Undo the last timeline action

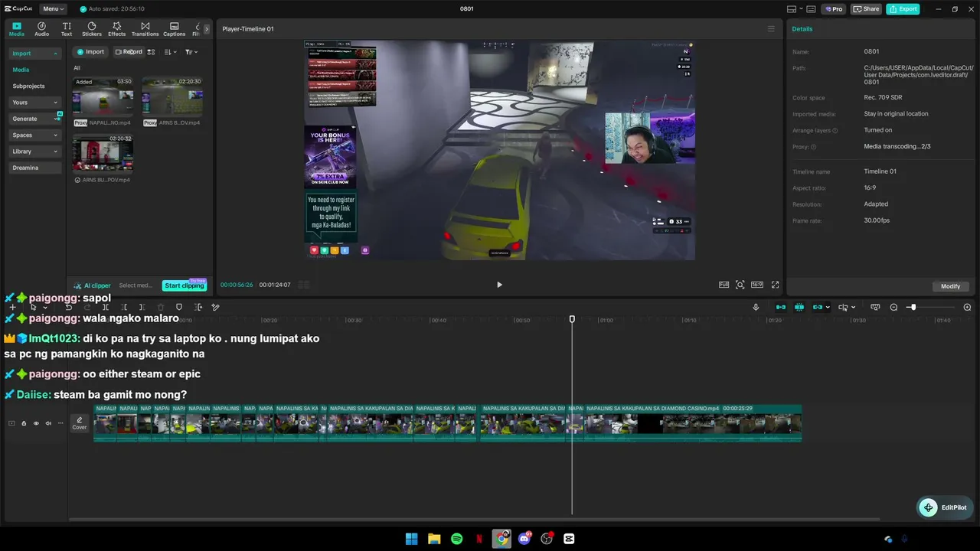click(x=69, y=307)
